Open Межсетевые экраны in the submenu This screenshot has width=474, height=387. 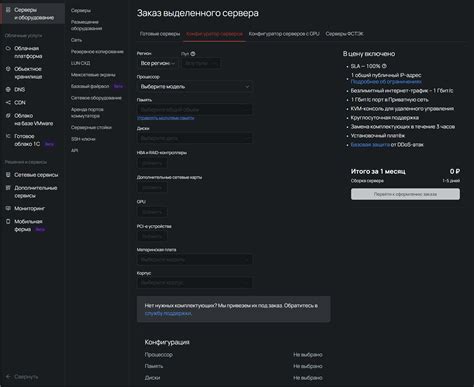[93, 75]
